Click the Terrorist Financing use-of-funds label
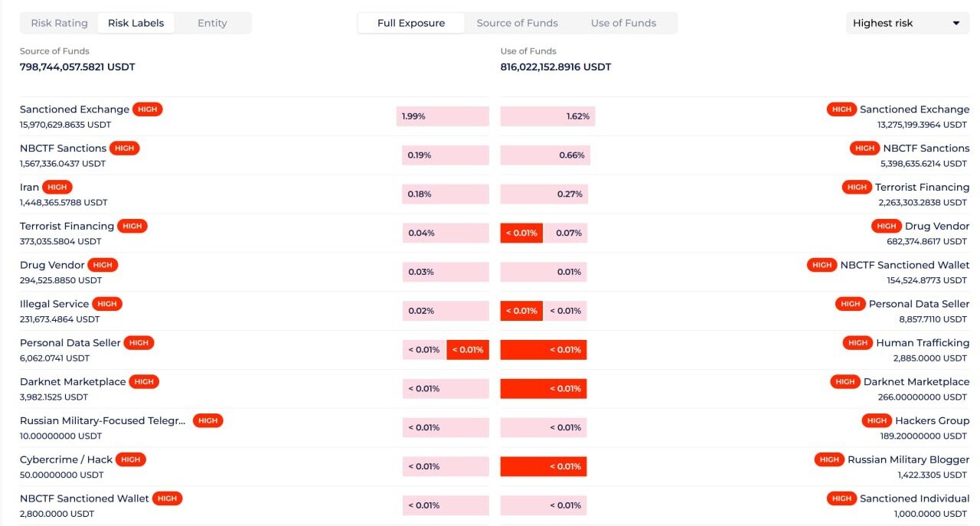Viewport: 980px width, 526px height. click(922, 187)
